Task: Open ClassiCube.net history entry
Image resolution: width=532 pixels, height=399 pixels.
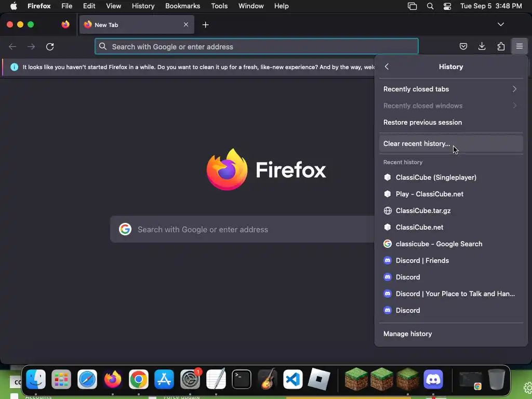Action: coord(450,228)
